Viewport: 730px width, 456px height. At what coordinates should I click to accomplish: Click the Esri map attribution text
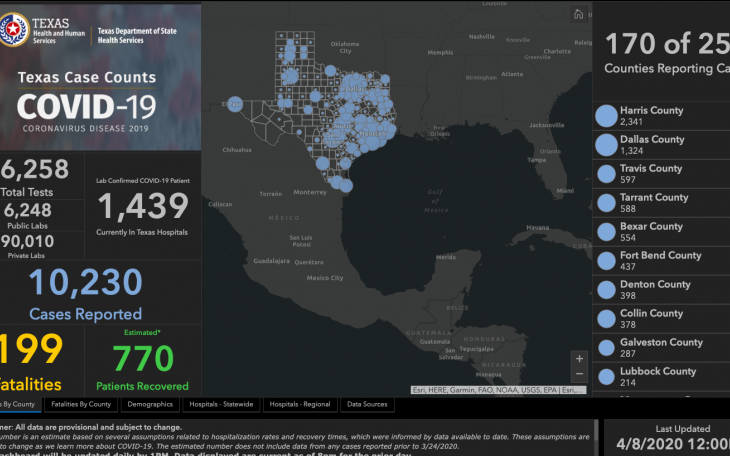coord(497,390)
